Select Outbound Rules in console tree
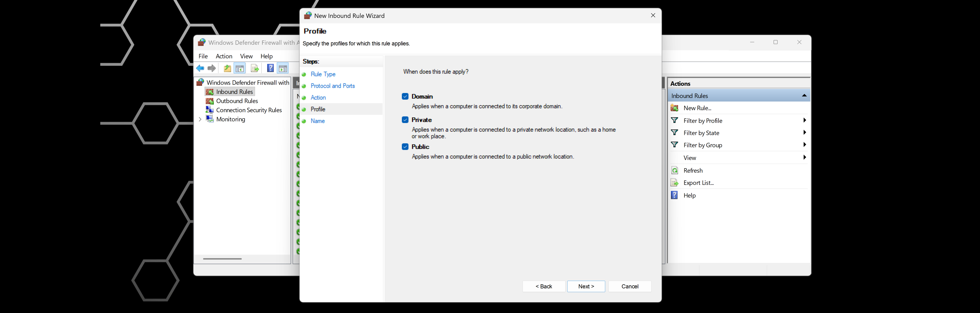This screenshot has width=980, height=313. click(x=237, y=101)
